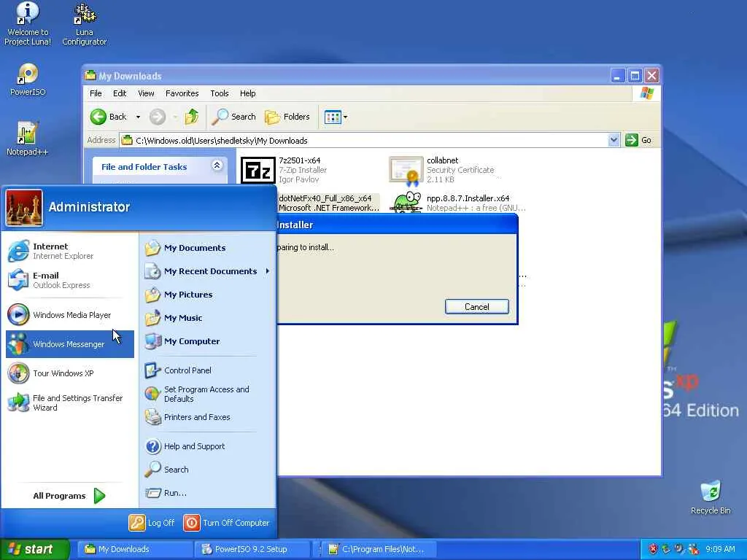This screenshot has width=747, height=560.
Task: Open the Recycle Bin
Action: [x=711, y=497]
